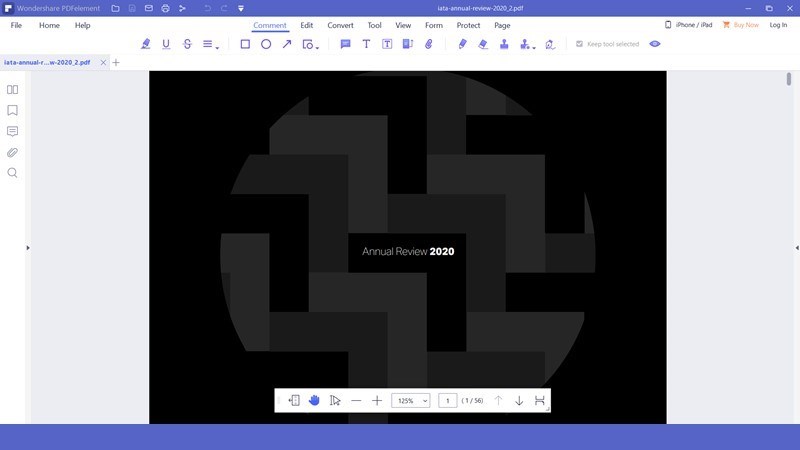Select the Typewriter text tool
Image resolution: width=800 pixels, height=450 pixels.
[366, 44]
